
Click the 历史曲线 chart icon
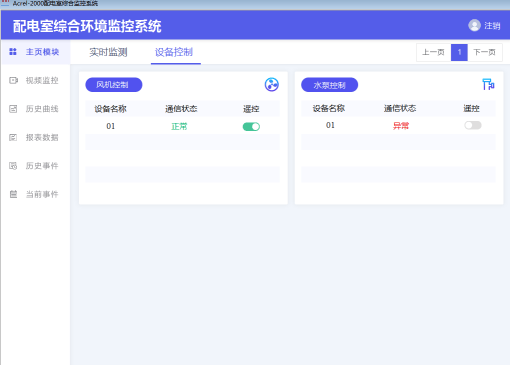[x=13, y=109]
